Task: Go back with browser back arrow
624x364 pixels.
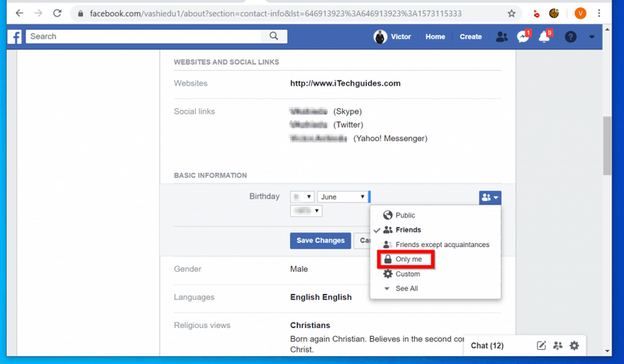Action: 19,13
